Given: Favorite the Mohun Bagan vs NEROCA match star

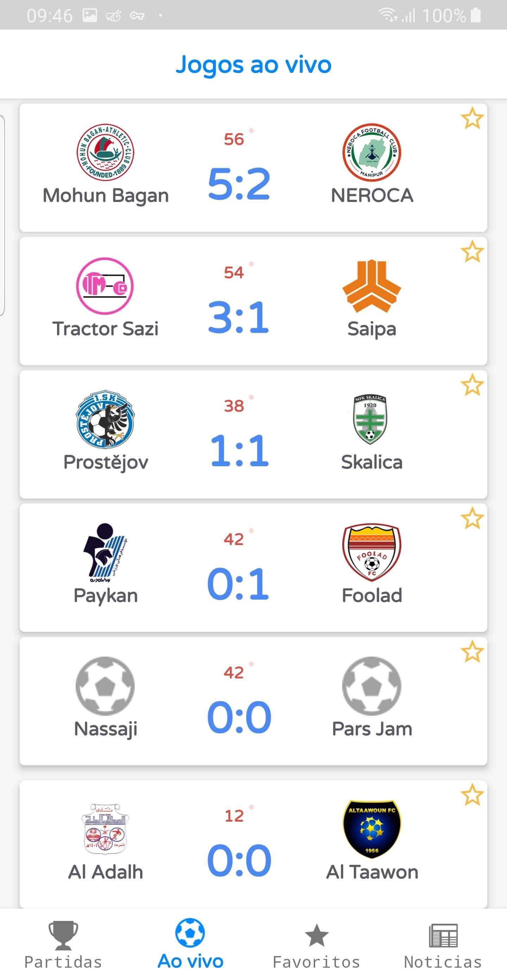Looking at the screenshot, I should point(472,118).
